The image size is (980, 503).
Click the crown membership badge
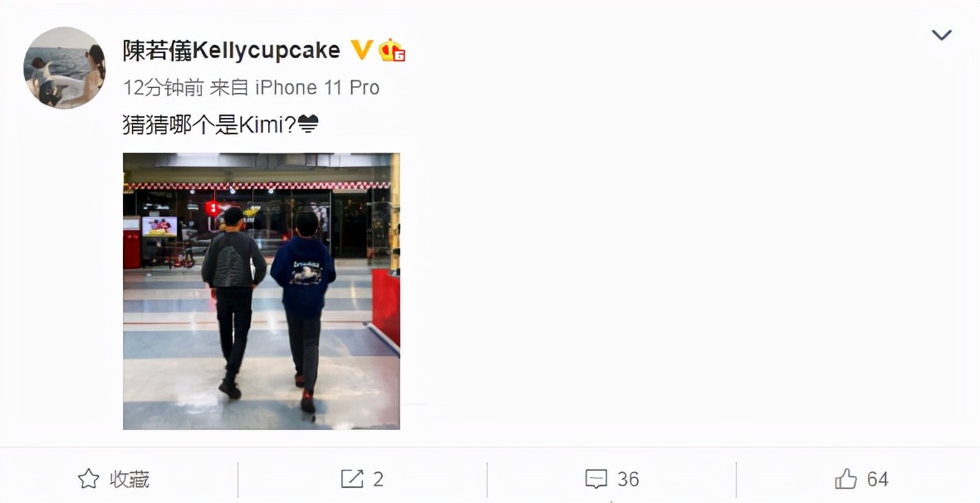tap(392, 50)
